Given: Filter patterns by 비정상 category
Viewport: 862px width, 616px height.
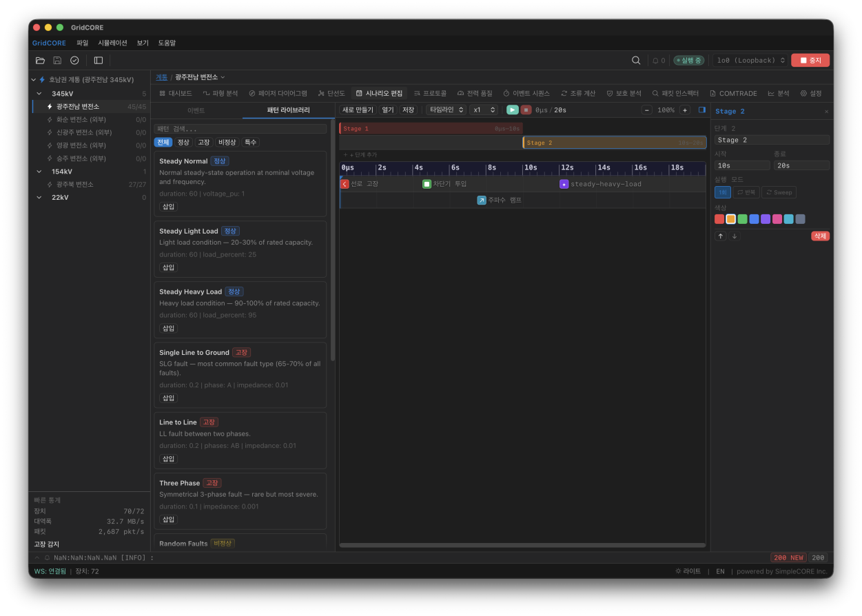Looking at the screenshot, I should [x=227, y=143].
